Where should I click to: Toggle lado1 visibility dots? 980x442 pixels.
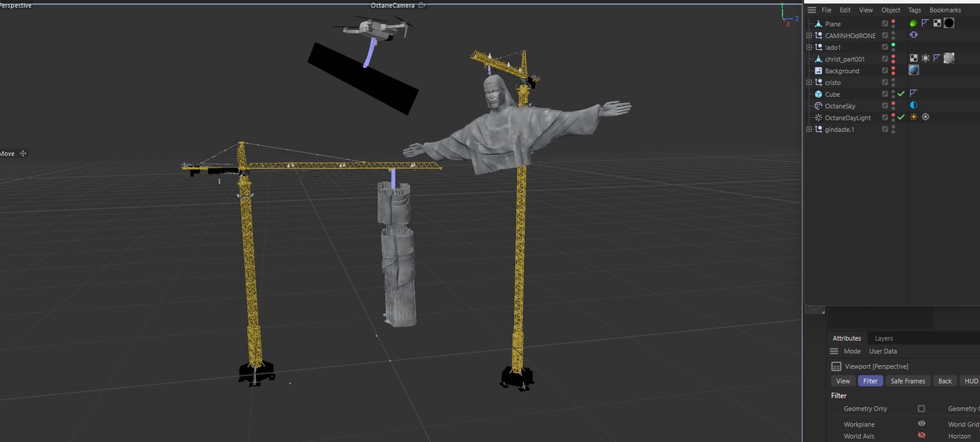coord(893,48)
